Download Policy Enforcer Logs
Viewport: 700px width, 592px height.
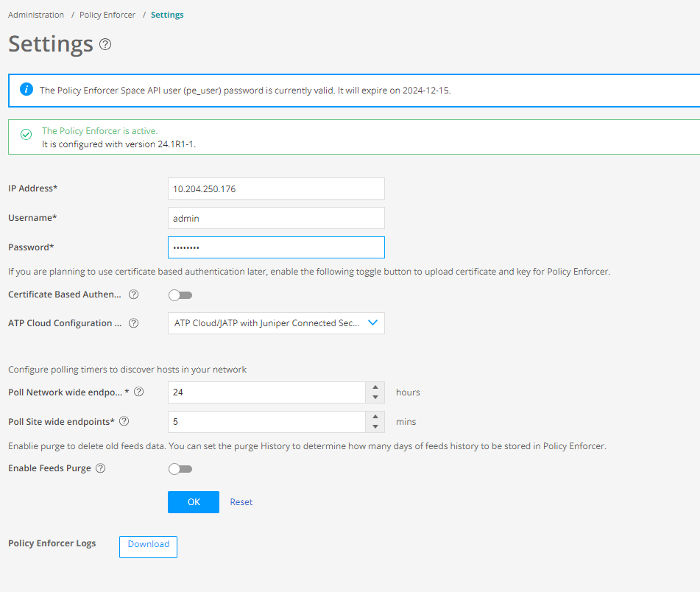click(148, 546)
